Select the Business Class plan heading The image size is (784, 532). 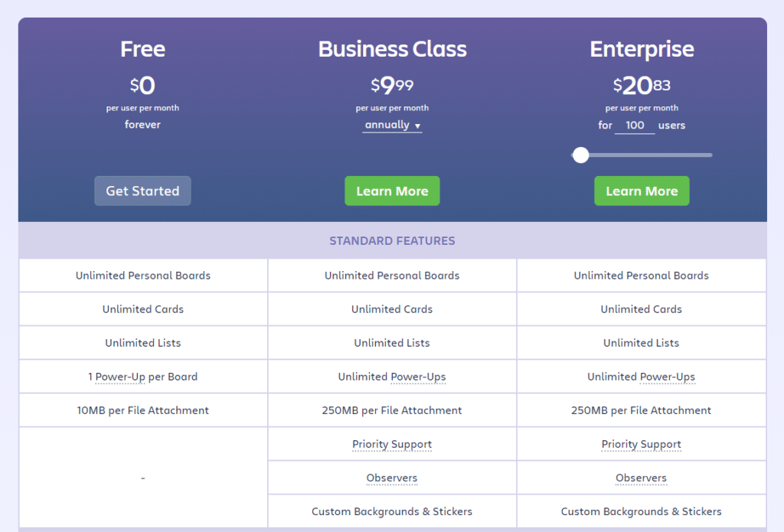point(393,49)
